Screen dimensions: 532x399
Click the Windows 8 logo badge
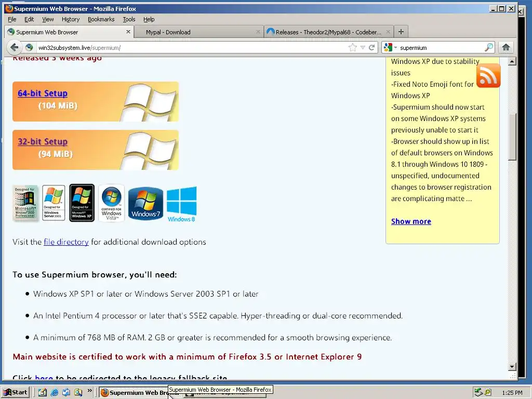(181, 204)
